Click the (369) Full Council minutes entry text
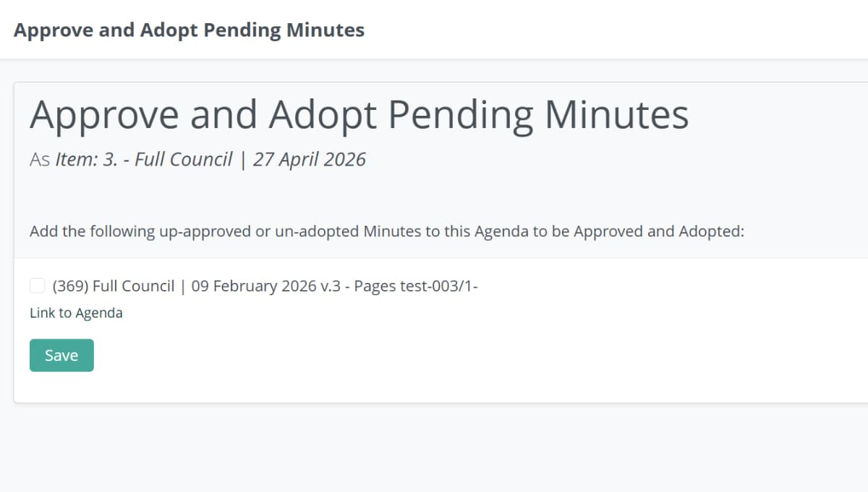Viewport: 868px width, 492px height. point(266,286)
